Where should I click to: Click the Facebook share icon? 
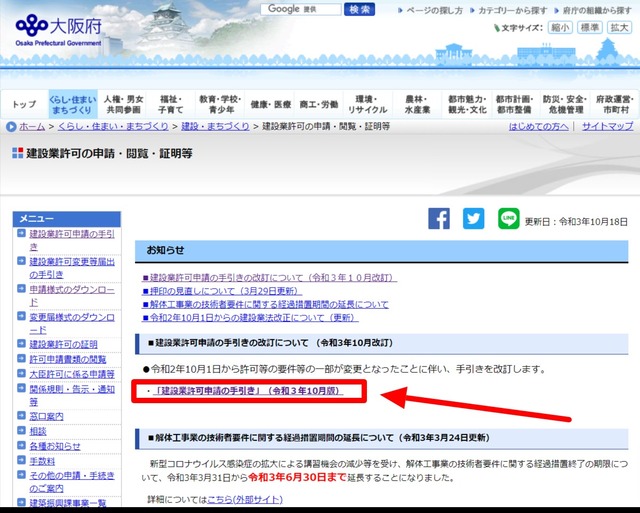pos(439,219)
